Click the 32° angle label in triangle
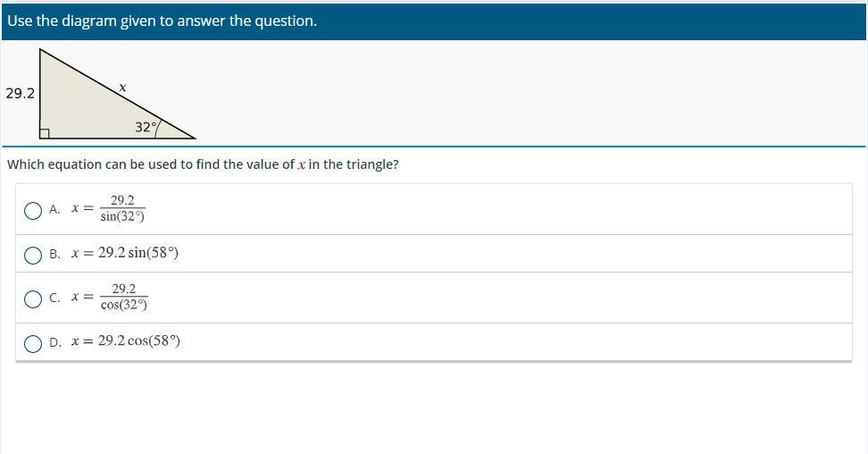This screenshot has width=868, height=454. pos(146,127)
